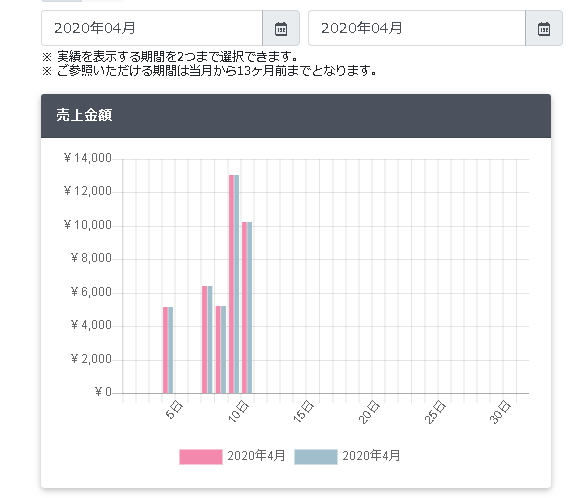Select the tallest pink bar near ¥13,000
This screenshot has width=571, height=498.
pos(231,284)
